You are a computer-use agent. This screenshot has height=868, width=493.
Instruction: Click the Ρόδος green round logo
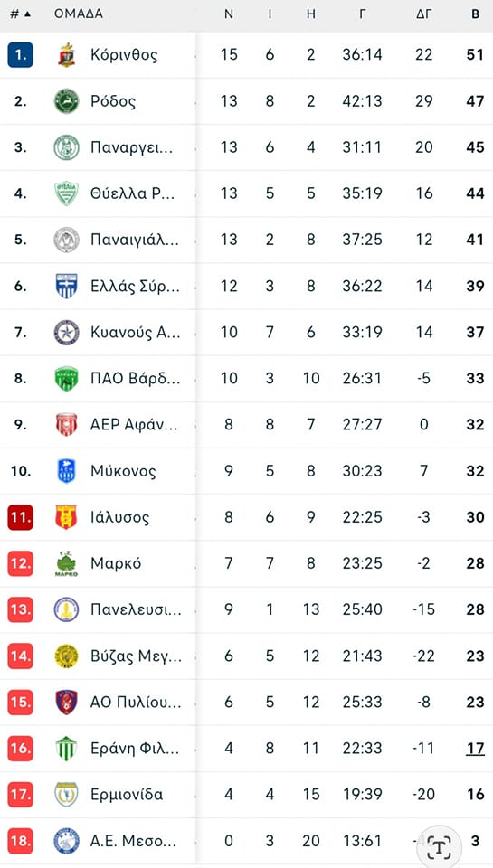point(66,101)
